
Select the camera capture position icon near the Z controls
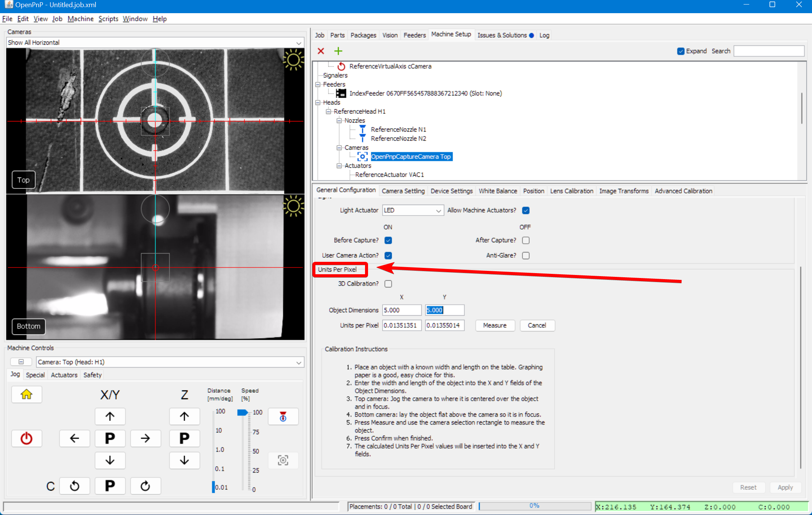click(283, 460)
